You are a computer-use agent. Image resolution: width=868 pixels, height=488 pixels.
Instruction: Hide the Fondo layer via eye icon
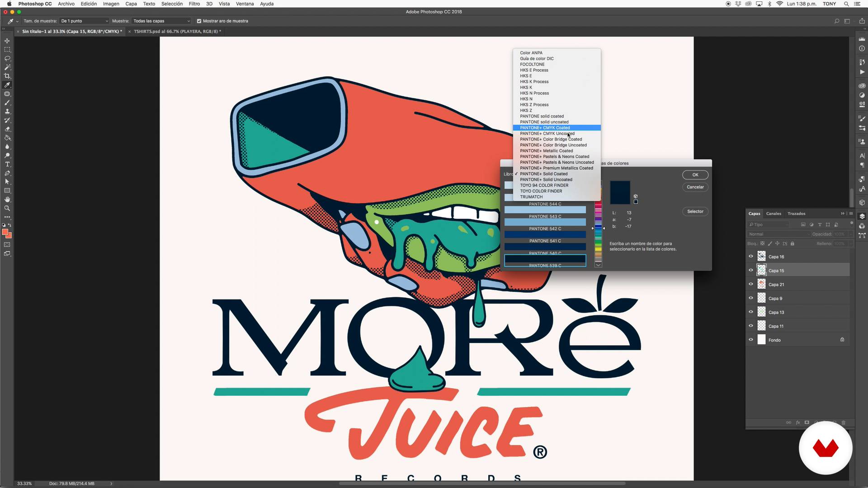click(x=751, y=340)
